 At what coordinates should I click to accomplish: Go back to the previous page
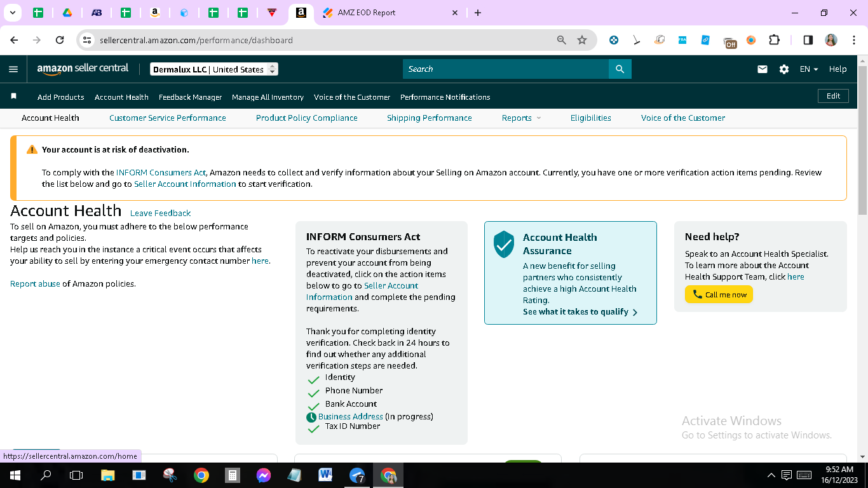[15, 40]
